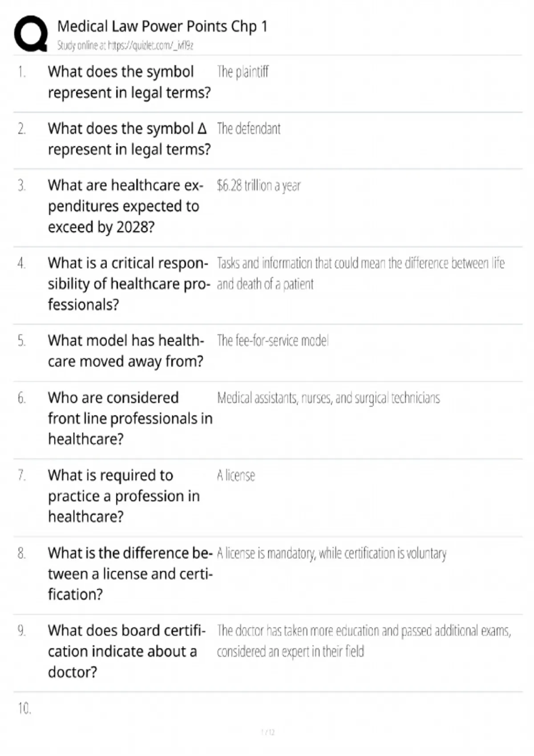Select question 4 on critical responsibility
This screenshot has width=534, height=756.
point(129,284)
